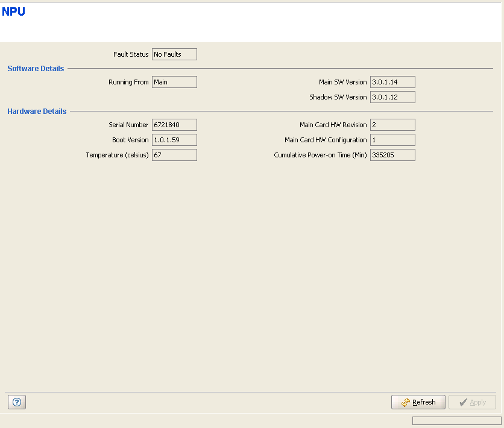504x428 pixels.
Task: Select the Running From field showing Main
Action: pyautogui.click(x=174, y=82)
